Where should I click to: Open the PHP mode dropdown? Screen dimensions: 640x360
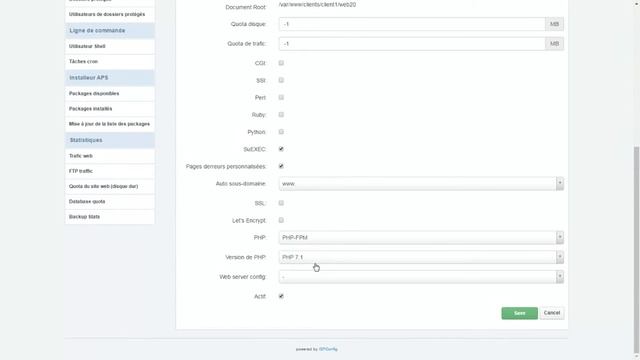[421, 238]
